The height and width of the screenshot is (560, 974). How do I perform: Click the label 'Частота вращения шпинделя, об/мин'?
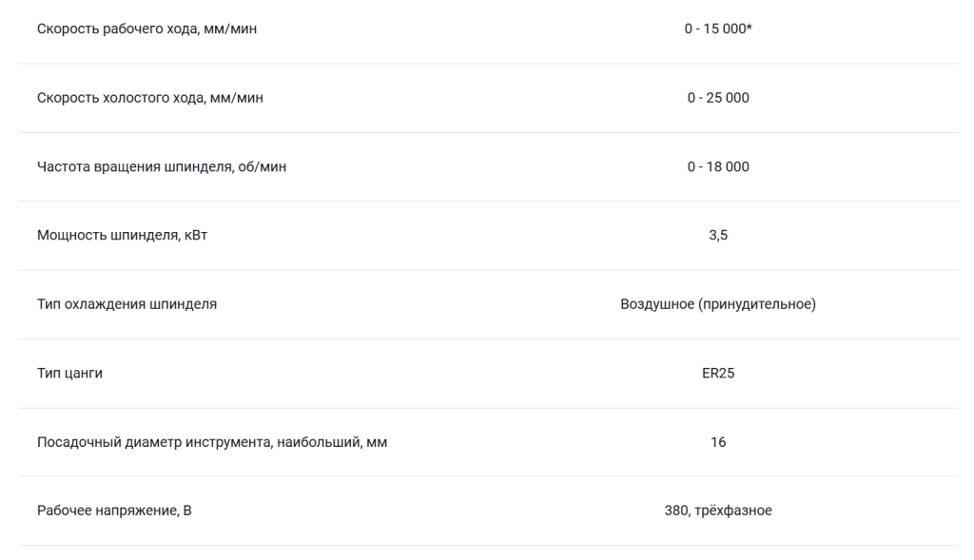pos(162,167)
